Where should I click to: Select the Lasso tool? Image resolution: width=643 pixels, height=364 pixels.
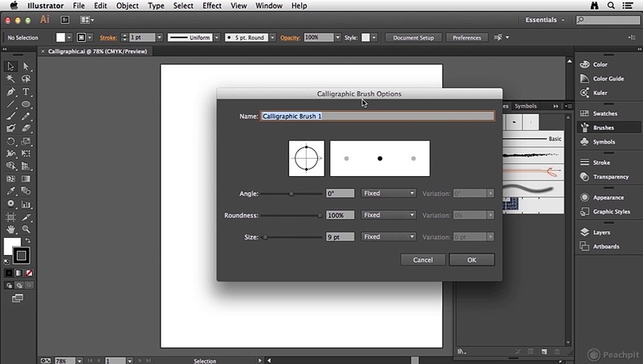coord(26,79)
